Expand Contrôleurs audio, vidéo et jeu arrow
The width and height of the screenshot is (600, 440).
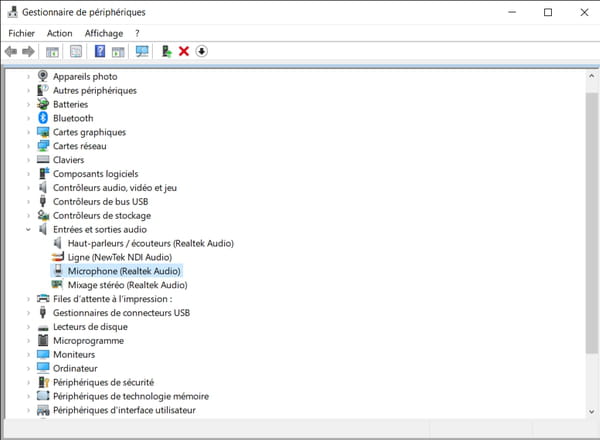click(28, 188)
